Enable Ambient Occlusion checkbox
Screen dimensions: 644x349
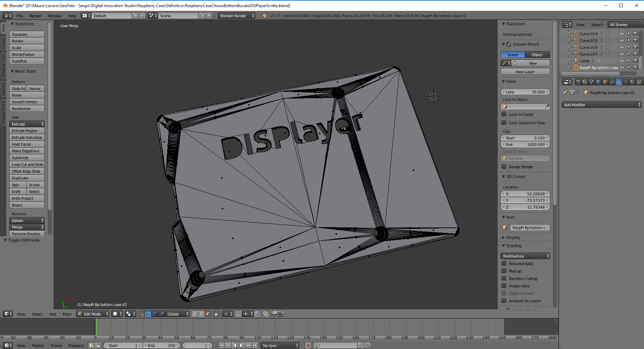[x=504, y=301]
